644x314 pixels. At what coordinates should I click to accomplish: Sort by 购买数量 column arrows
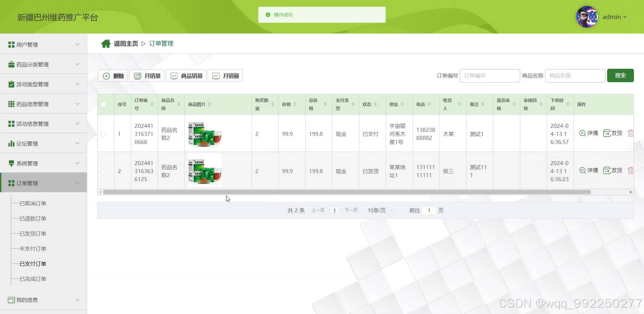[273, 104]
